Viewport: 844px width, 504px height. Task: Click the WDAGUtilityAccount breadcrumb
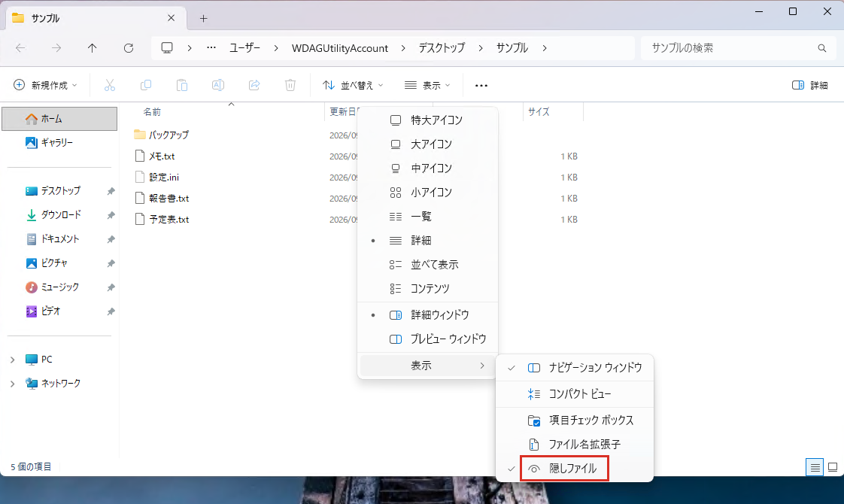(340, 48)
